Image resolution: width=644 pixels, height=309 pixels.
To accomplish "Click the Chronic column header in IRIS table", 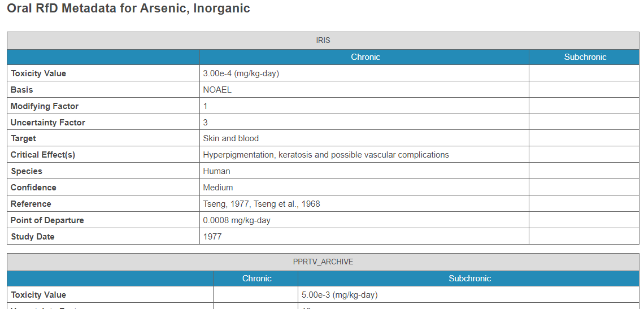I will [x=365, y=57].
